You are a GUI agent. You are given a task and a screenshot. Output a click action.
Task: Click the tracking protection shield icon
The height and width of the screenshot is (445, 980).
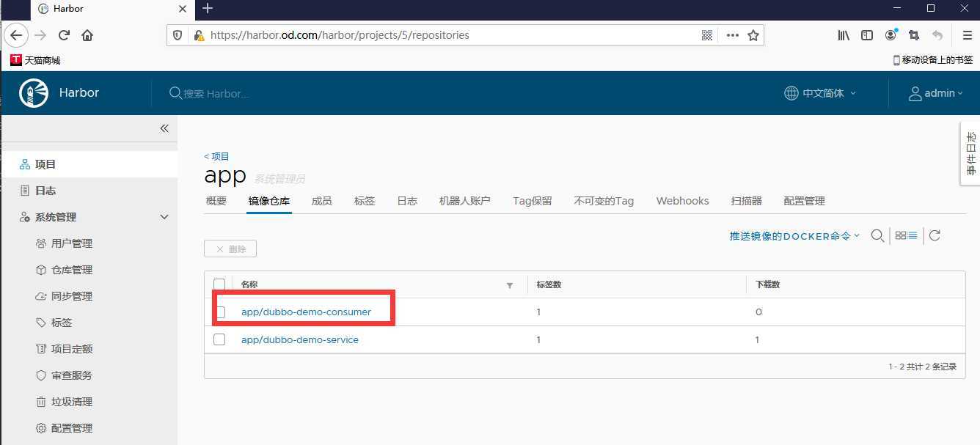(x=177, y=35)
